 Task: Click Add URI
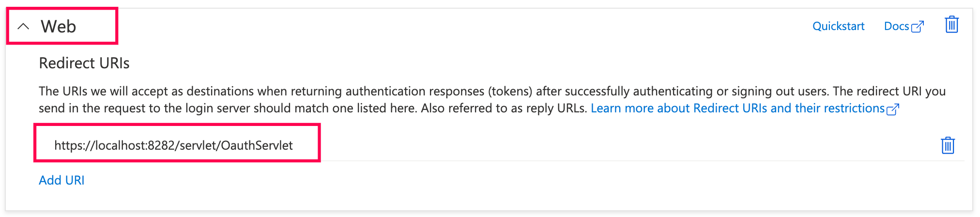coord(61,180)
